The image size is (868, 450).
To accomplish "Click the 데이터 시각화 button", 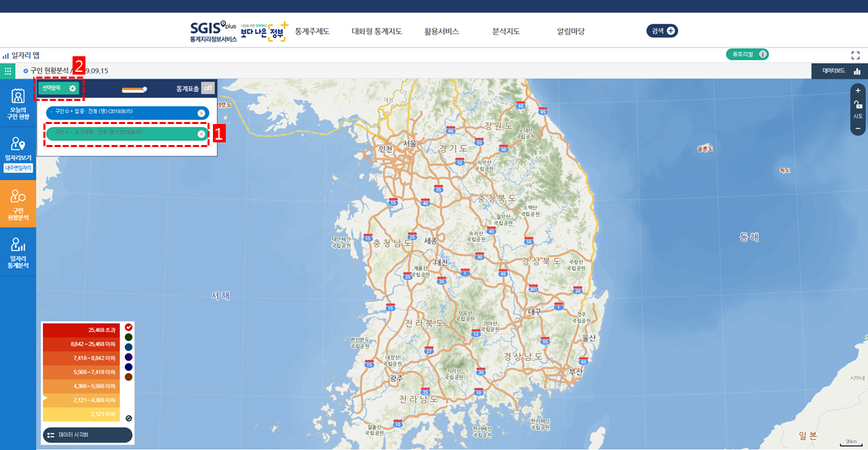I will pyautogui.click(x=87, y=435).
